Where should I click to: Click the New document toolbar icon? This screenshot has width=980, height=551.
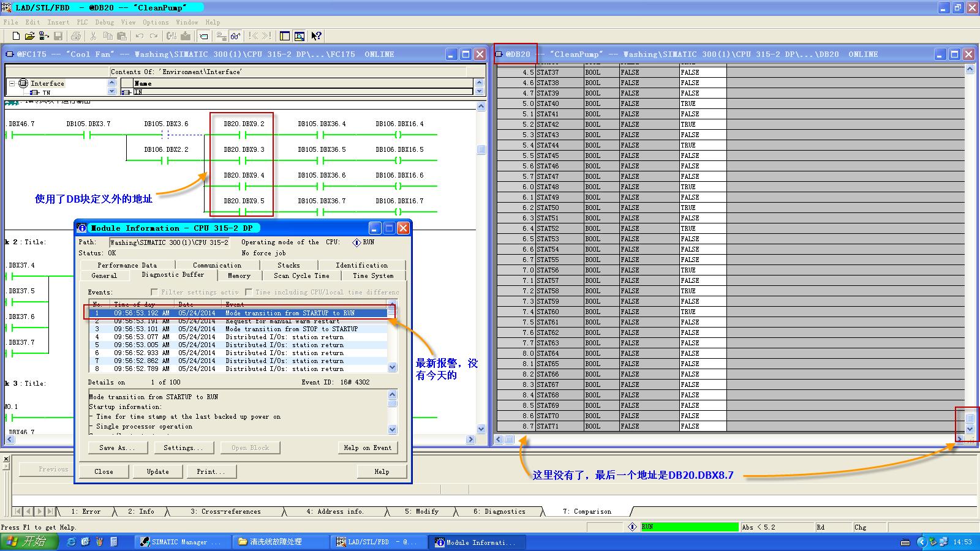(16, 36)
